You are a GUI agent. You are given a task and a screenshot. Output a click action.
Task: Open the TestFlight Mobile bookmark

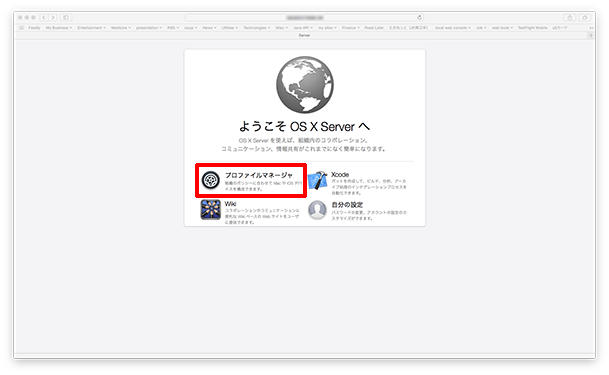532,28
